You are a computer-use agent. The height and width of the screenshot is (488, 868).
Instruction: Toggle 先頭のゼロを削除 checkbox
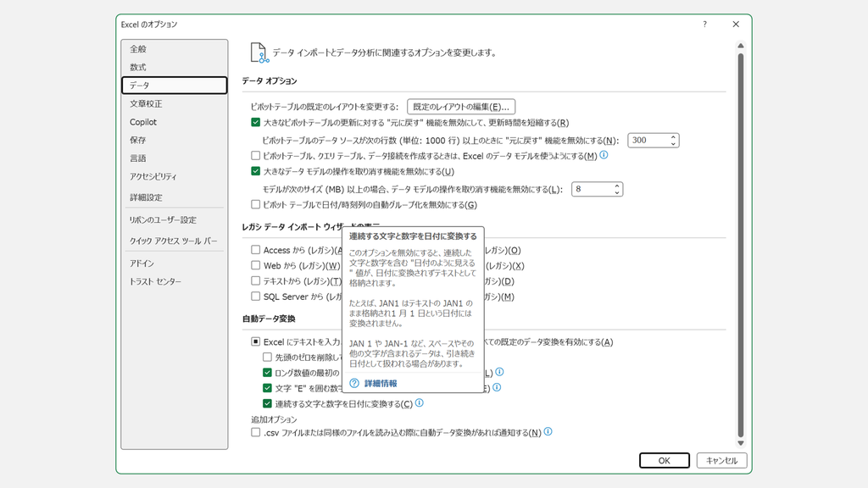click(x=267, y=357)
